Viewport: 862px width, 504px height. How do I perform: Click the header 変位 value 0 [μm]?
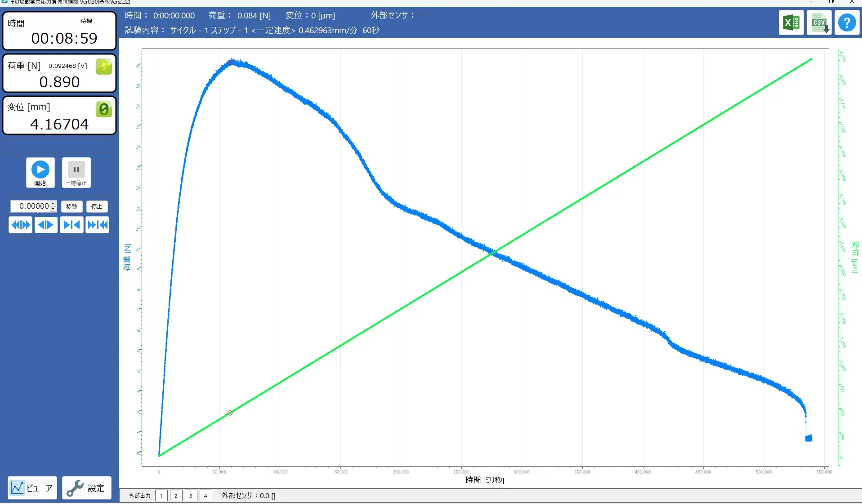323,16
